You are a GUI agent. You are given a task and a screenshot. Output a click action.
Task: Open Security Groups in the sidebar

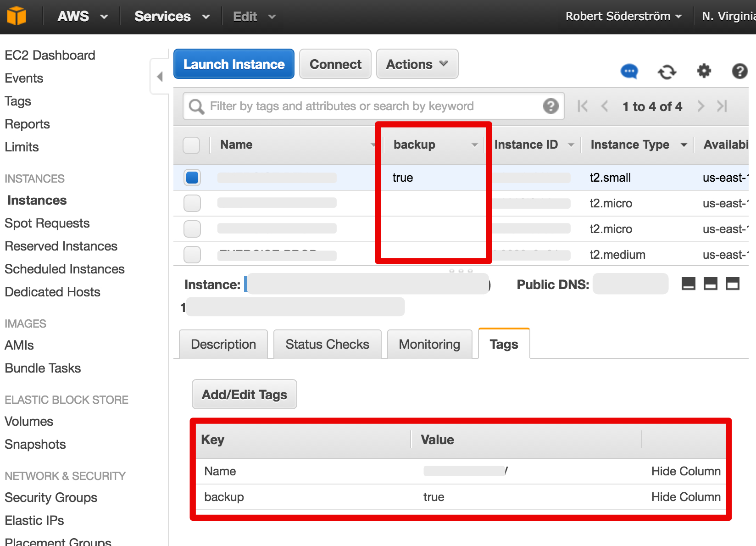point(51,497)
